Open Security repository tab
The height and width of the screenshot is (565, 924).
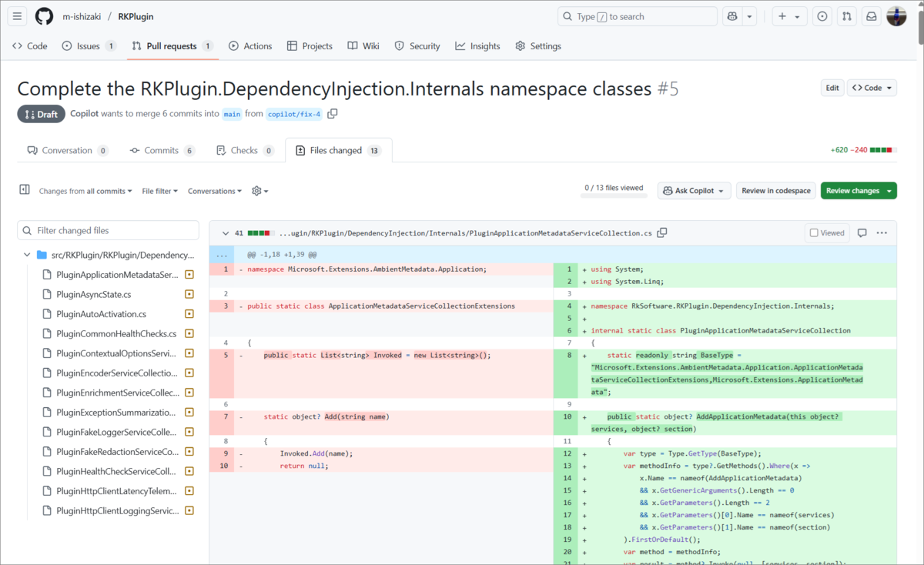[x=417, y=46]
